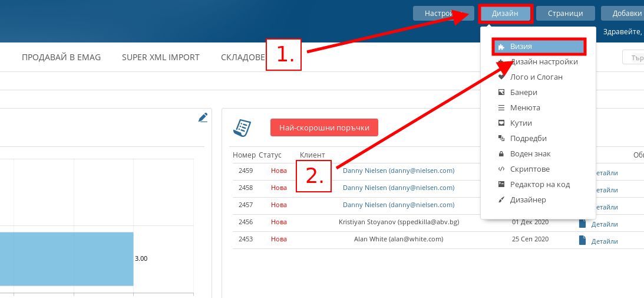Image resolution: width=644 pixels, height=298 pixels.
Task: Open the Дизайн dropdown menu
Action: pos(505,14)
